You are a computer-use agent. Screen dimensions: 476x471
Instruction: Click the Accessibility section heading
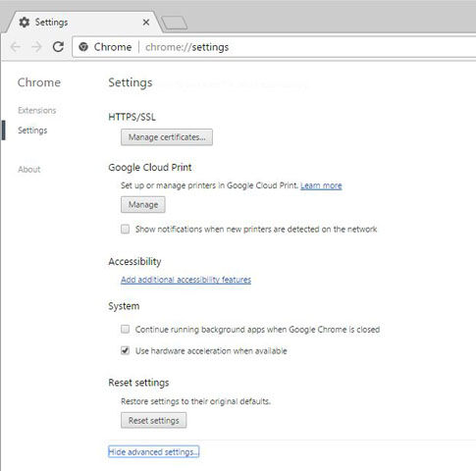[x=134, y=261]
